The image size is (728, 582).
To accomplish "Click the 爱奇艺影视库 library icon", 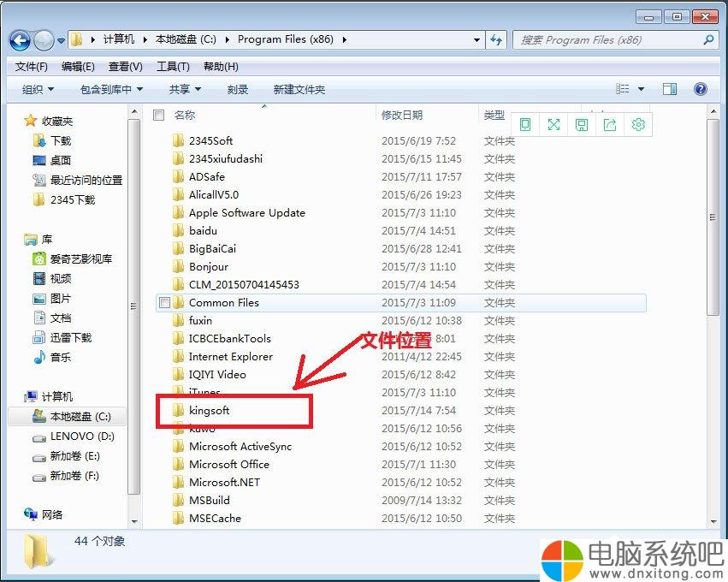I will tap(39, 258).
